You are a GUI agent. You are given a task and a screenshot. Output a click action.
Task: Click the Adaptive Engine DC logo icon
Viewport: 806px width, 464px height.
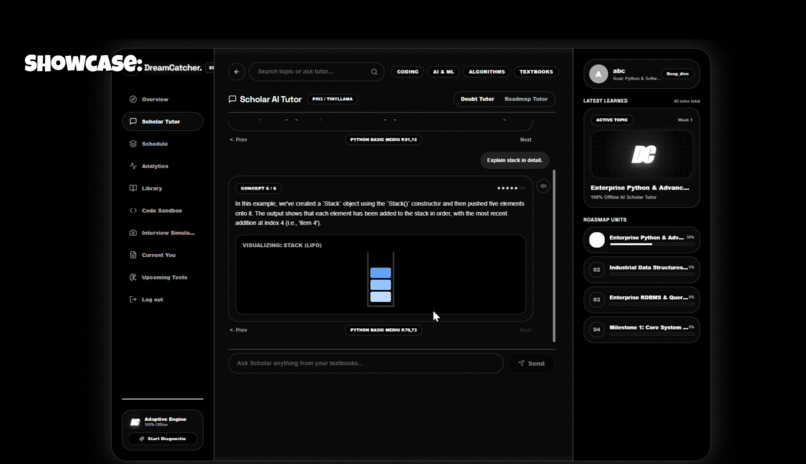coord(135,422)
